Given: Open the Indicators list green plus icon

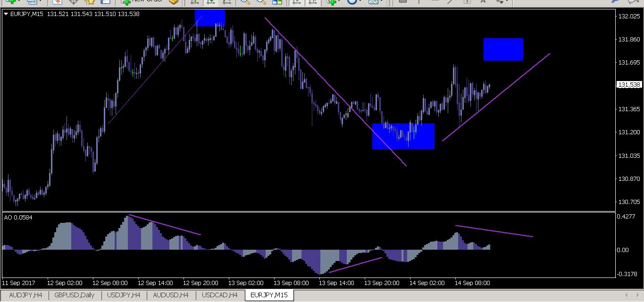Looking at the screenshot, I should point(332,1).
